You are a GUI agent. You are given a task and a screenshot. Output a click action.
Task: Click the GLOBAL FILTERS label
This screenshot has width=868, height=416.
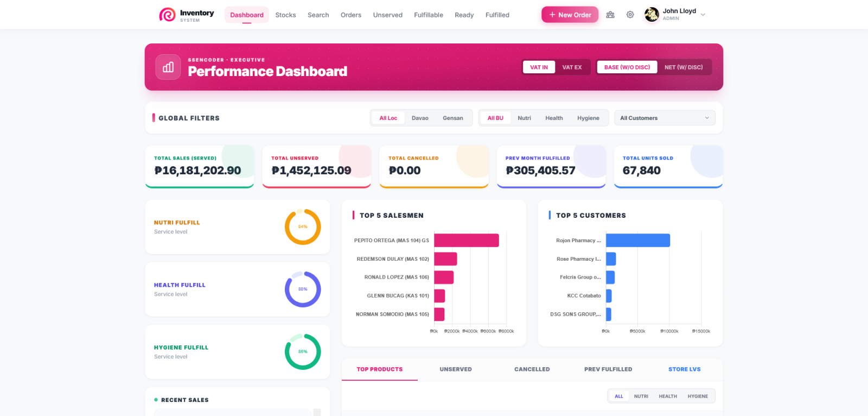pos(189,118)
